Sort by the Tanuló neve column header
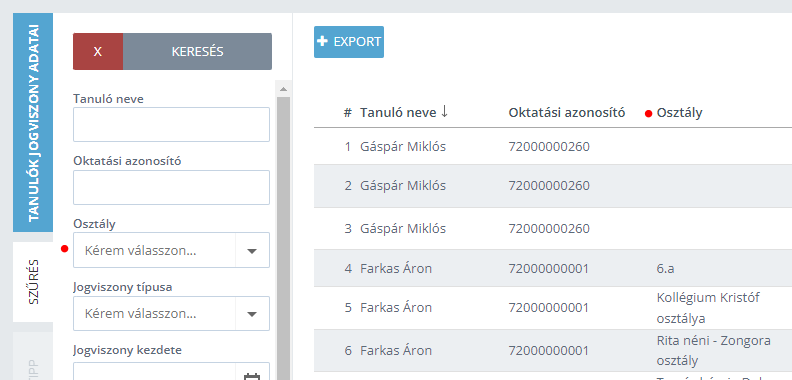Image resolution: width=792 pixels, height=380 pixels. [398, 113]
